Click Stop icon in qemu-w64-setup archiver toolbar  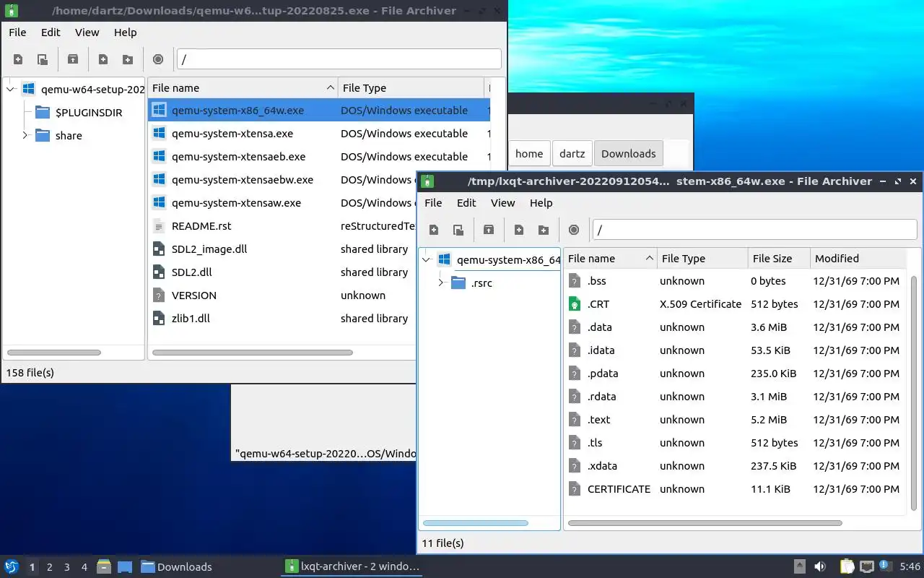coord(158,59)
